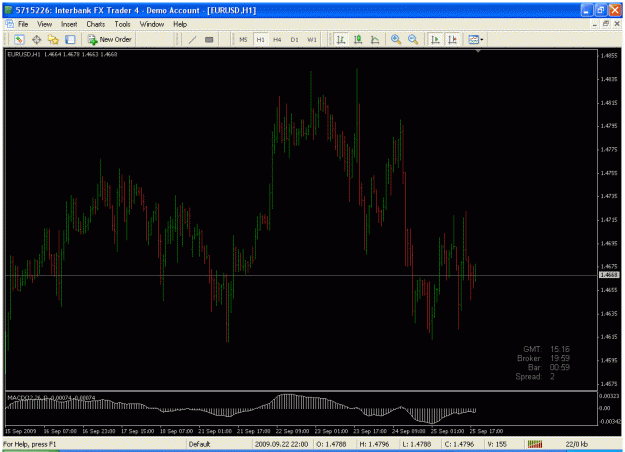Select the text label tool icon
Image resolution: width=625 pixels, height=452 pixels.
point(209,39)
